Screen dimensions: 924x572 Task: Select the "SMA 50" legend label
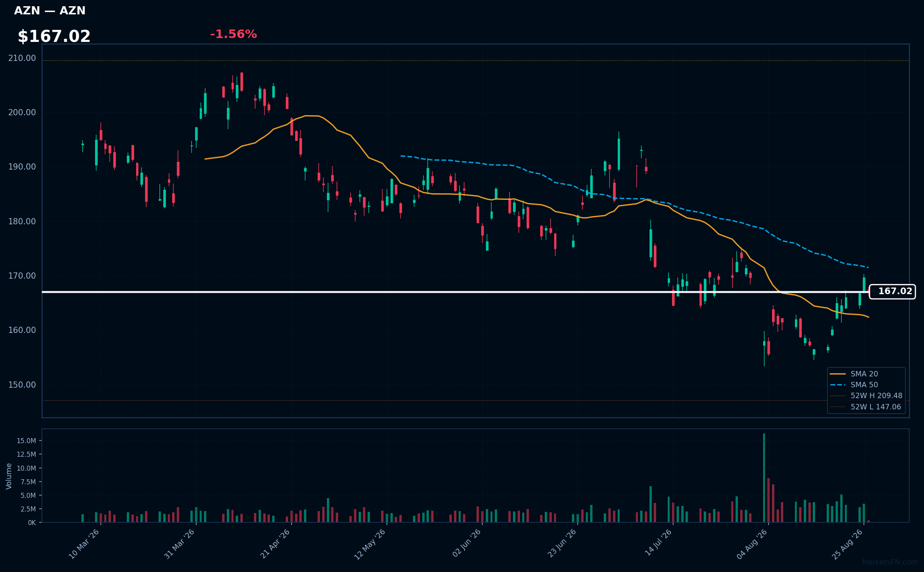tap(864, 385)
